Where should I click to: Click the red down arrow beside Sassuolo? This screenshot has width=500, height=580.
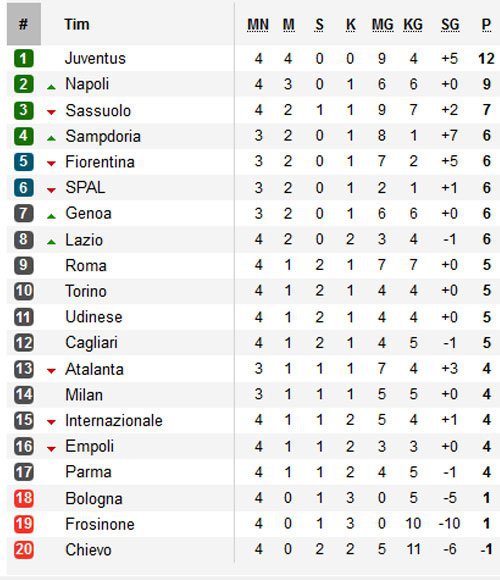coord(51,112)
